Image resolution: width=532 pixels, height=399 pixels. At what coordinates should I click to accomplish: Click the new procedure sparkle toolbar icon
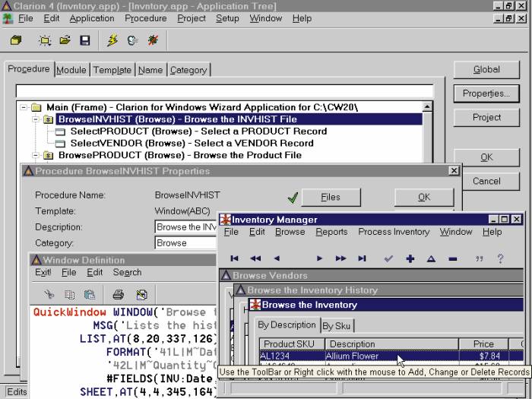tap(45, 40)
